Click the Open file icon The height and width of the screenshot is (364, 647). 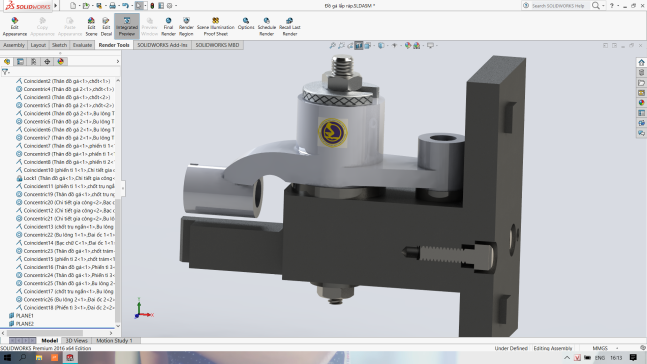click(86, 6)
